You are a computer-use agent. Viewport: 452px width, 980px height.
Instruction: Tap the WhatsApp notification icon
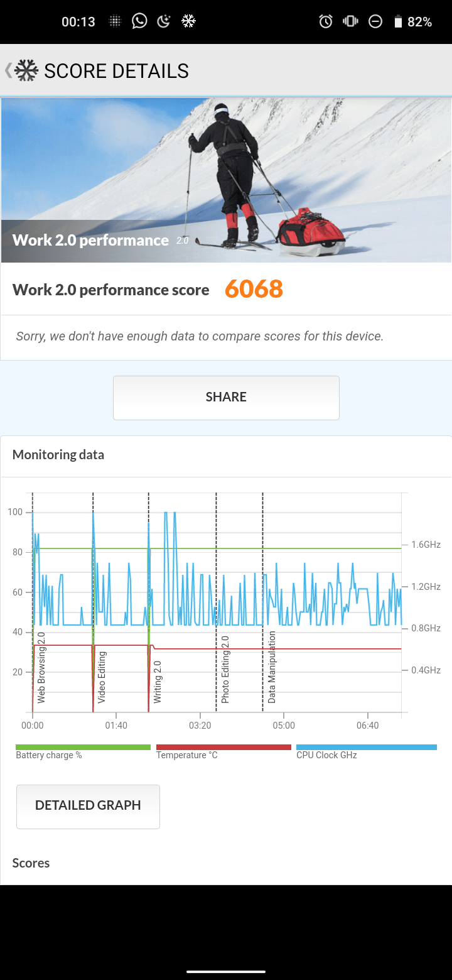(139, 21)
